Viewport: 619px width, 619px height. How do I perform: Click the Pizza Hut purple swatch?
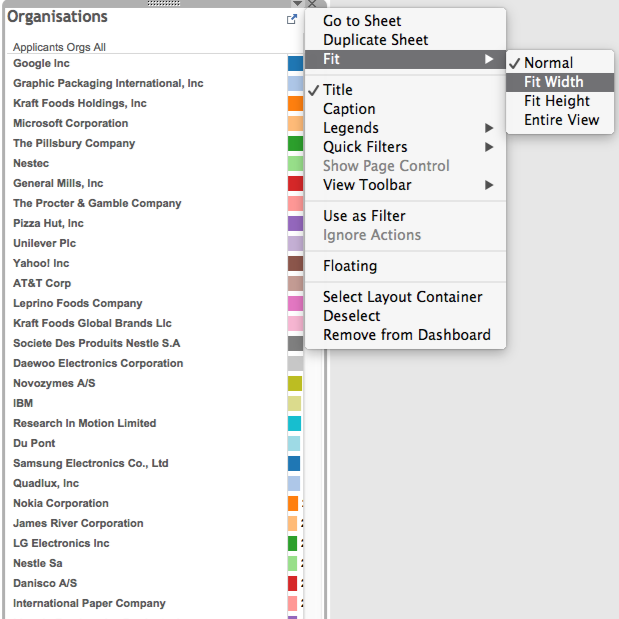(295, 223)
